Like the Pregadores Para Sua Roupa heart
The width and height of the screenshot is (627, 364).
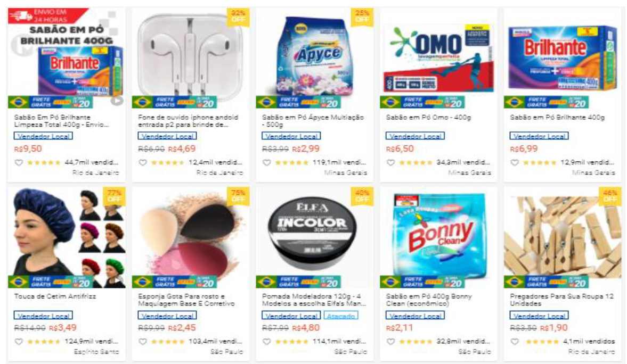click(x=515, y=342)
